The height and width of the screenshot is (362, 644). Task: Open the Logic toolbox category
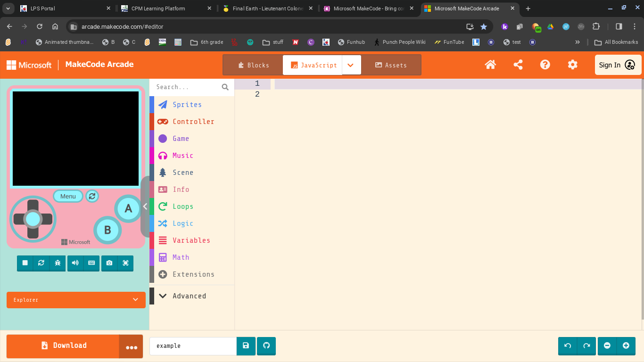[x=192, y=223]
